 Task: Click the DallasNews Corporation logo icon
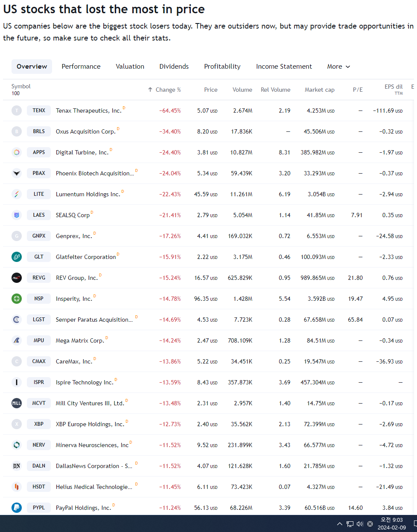click(17, 466)
